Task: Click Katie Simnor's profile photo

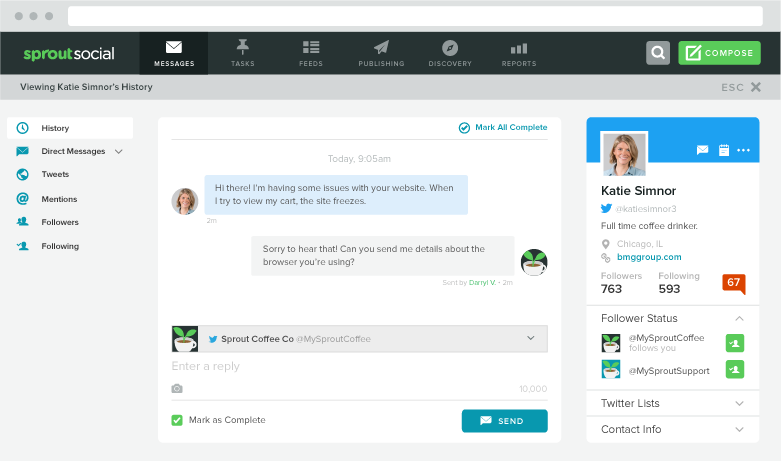Action: pyautogui.click(x=624, y=154)
